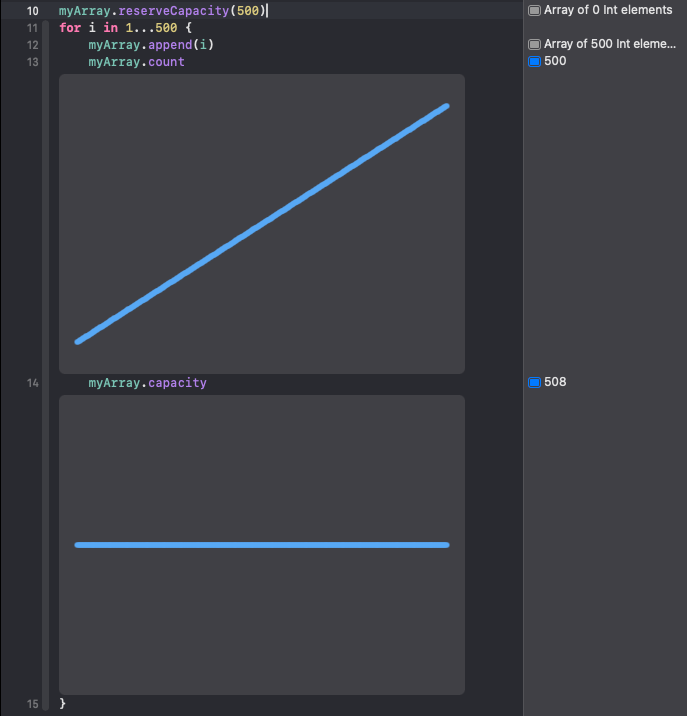687x716 pixels.
Task: Toggle inline result for 'Array of 500 Int elements'
Action: point(534,44)
